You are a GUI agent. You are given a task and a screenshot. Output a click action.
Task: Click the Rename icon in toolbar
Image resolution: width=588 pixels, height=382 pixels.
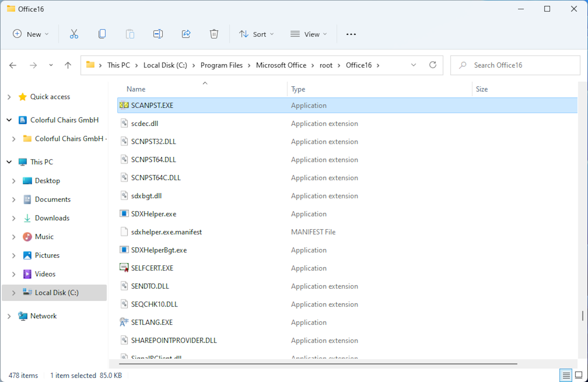point(158,34)
